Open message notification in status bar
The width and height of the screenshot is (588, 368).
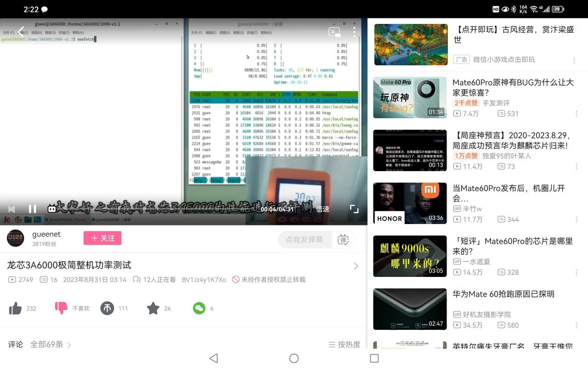tap(45, 9)
